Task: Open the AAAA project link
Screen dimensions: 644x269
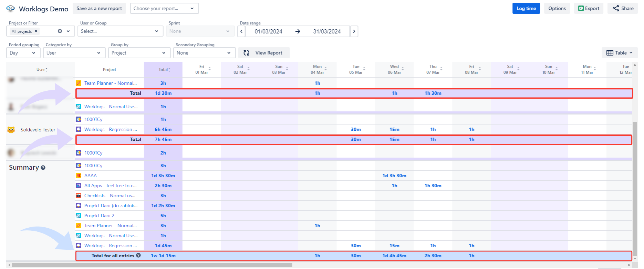Action: click(x=91, y=176)
